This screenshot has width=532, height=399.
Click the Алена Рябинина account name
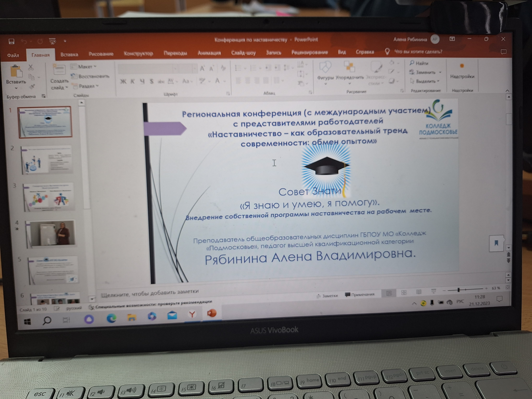pyautogui.click(x=410, y=39)
